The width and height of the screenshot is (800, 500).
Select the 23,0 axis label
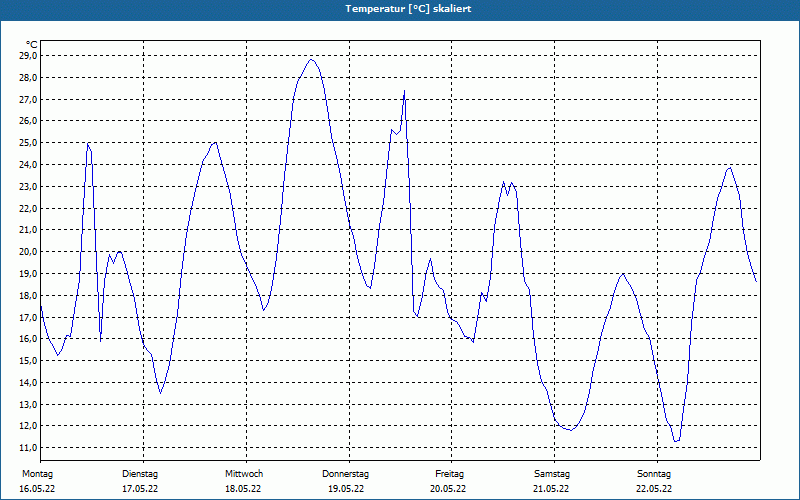coord(28,187)
